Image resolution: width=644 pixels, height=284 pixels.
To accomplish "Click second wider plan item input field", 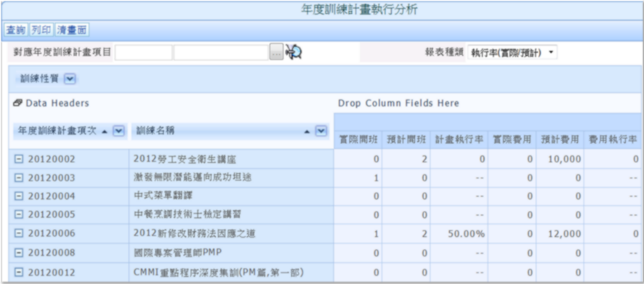I will coord(221,52).
